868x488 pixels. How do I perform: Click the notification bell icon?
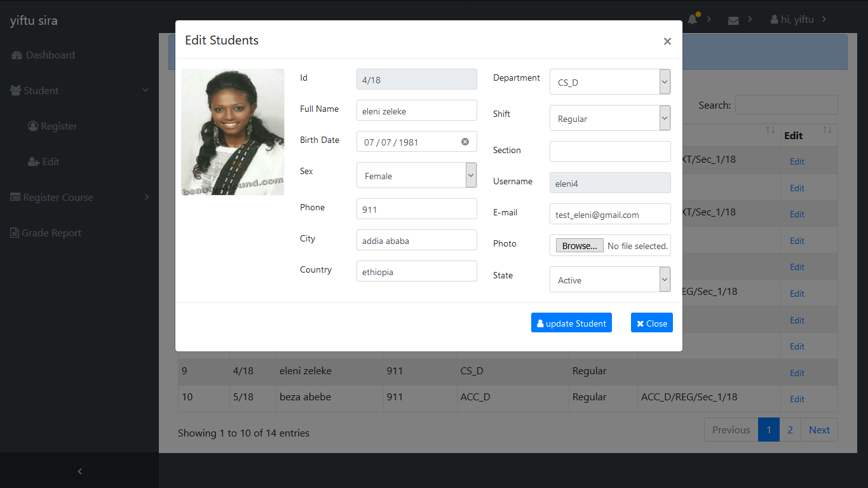693,20
